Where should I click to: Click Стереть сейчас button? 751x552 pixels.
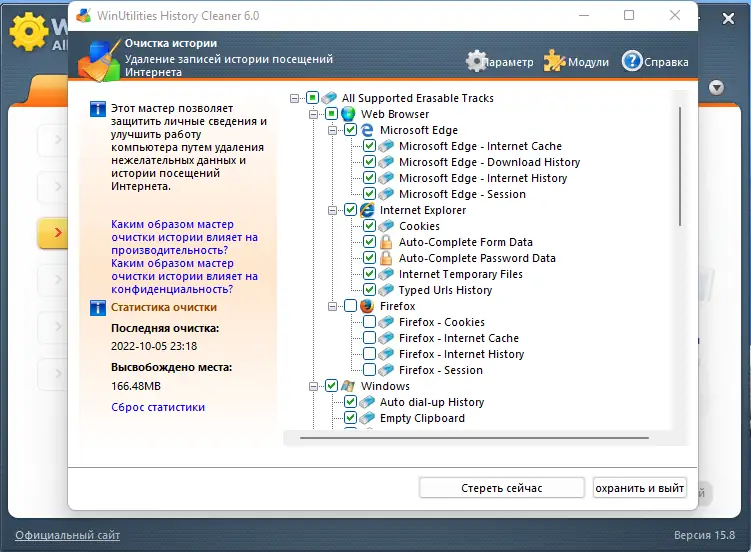501,488
